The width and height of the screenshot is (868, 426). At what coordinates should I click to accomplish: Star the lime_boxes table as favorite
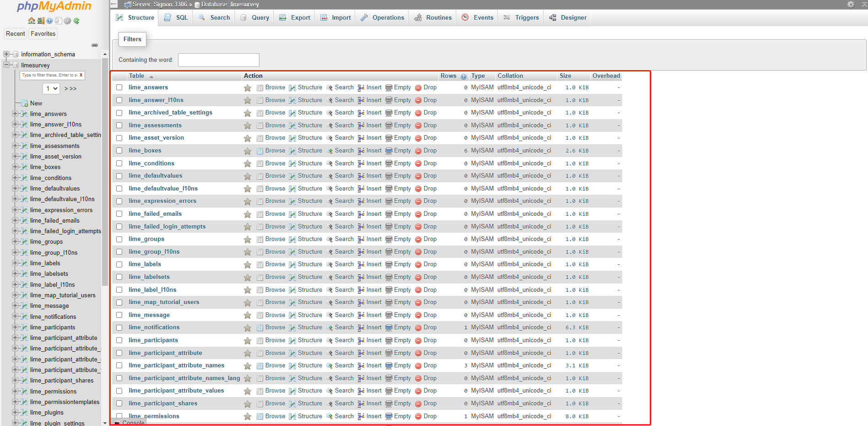pyautogui.click(x=248, y=151)
